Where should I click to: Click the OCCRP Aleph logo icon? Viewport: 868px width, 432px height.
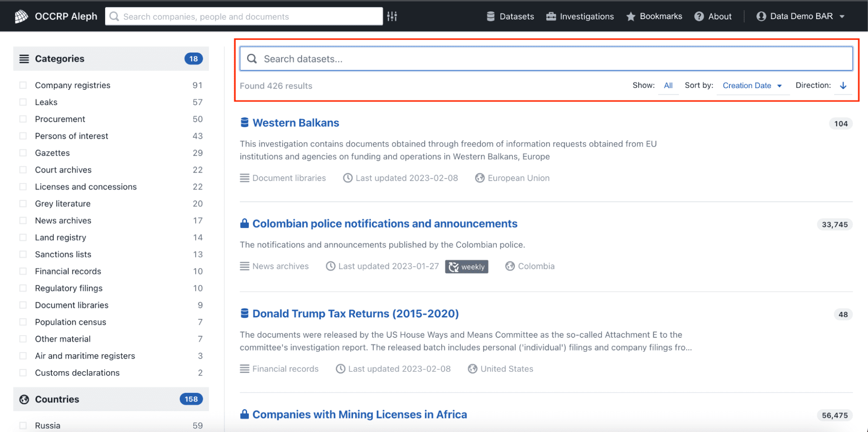pyautogui.click(x=21, y=16)
